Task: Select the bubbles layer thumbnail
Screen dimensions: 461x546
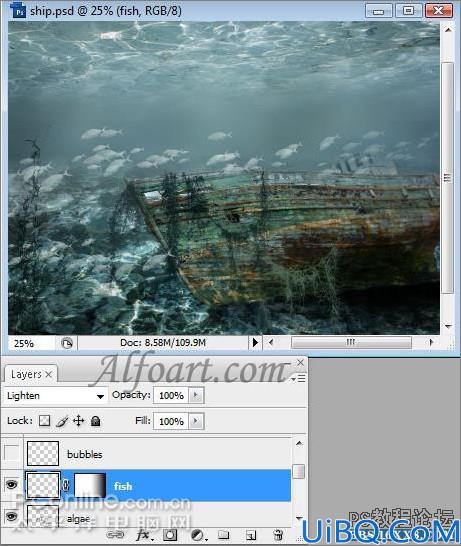Action: point(43,453)
